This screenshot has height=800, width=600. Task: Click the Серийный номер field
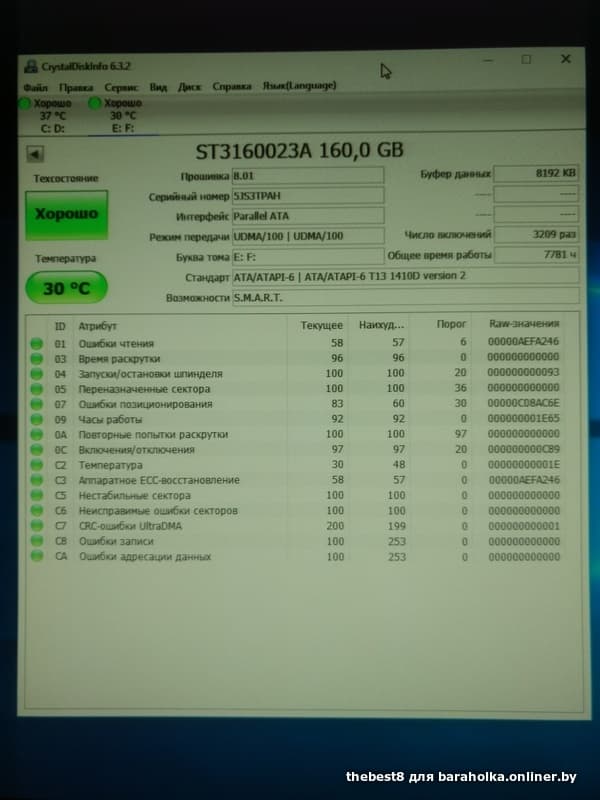308,195
